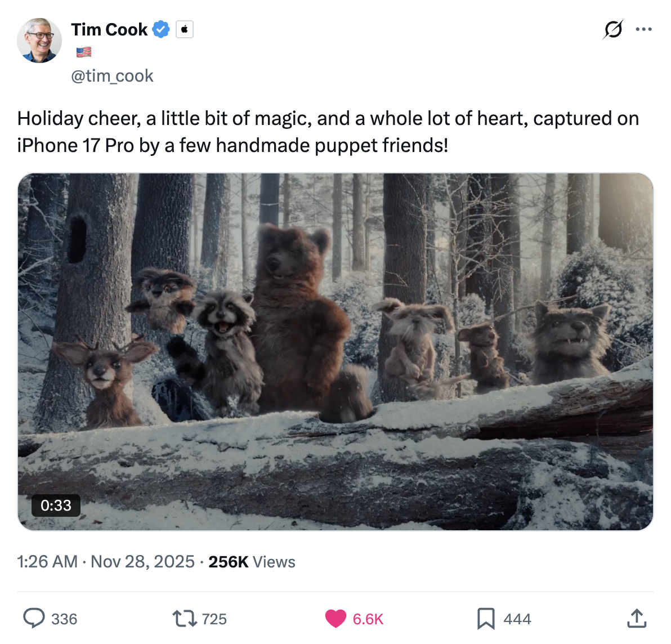This screenshot has width=671, height=644.
Task: Click the 256K Views count
Action: click(x=252, y=562)
